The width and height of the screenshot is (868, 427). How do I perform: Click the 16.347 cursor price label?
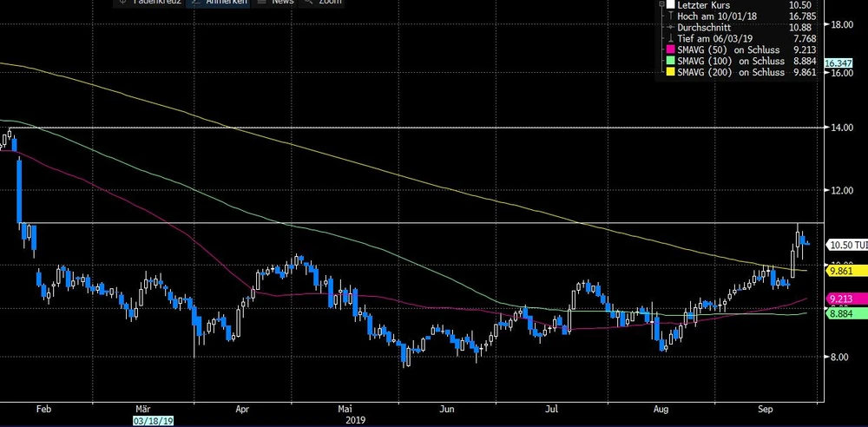[840, 63]
